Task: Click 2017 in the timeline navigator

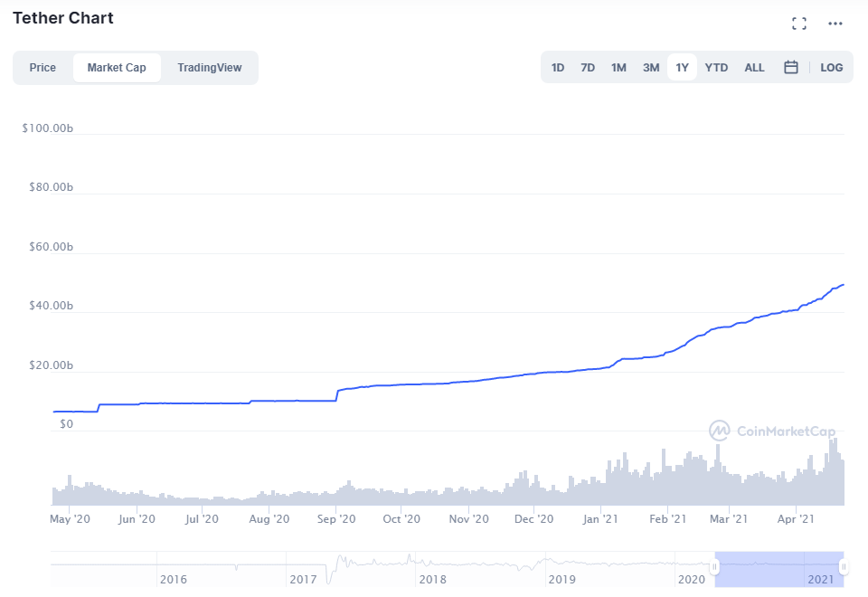Action: tap(303, 579)
